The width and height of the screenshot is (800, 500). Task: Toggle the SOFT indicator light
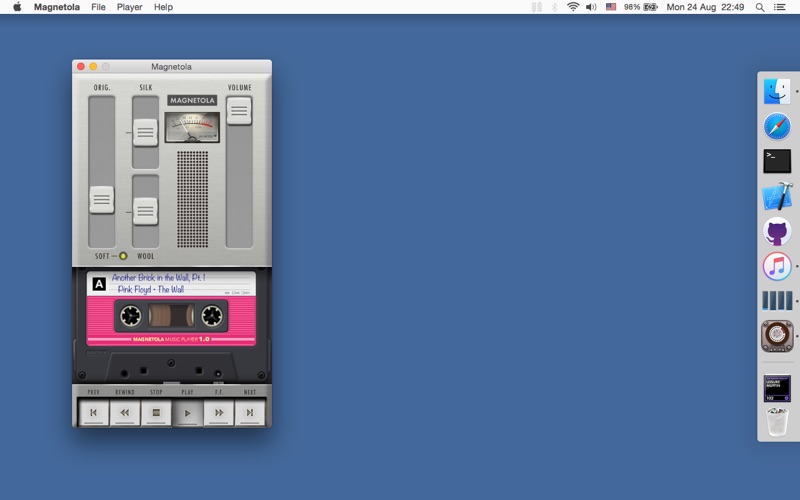click(123, 256)
